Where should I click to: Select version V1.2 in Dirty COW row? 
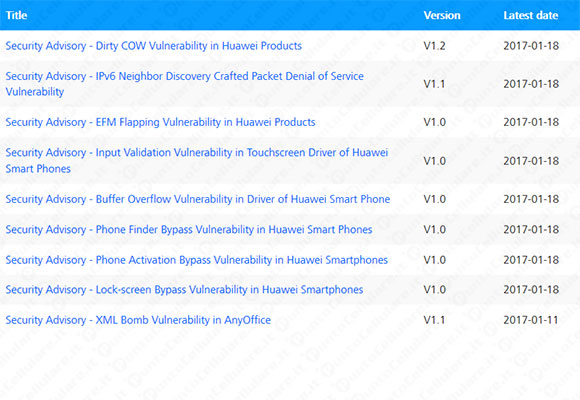pyautogui.click(x=435, y=46)
